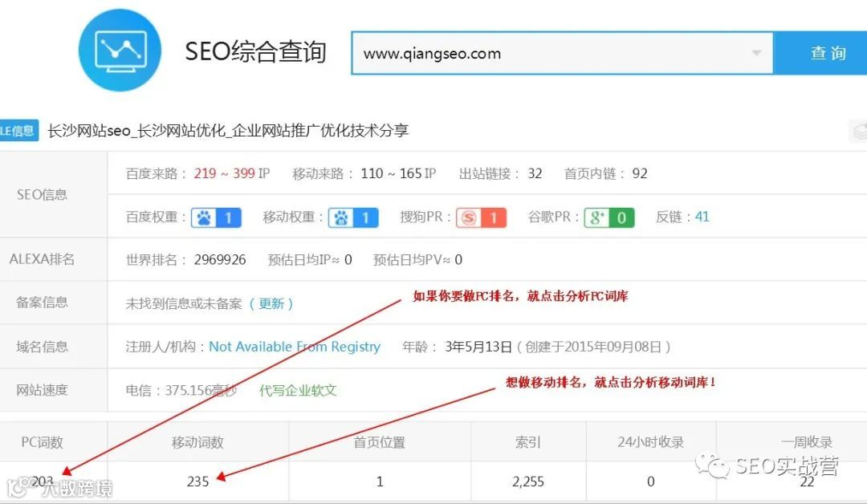The image size is (867, 504).
Task: Click the ALEXA排名 row label
Action: (x=42, y=259)
